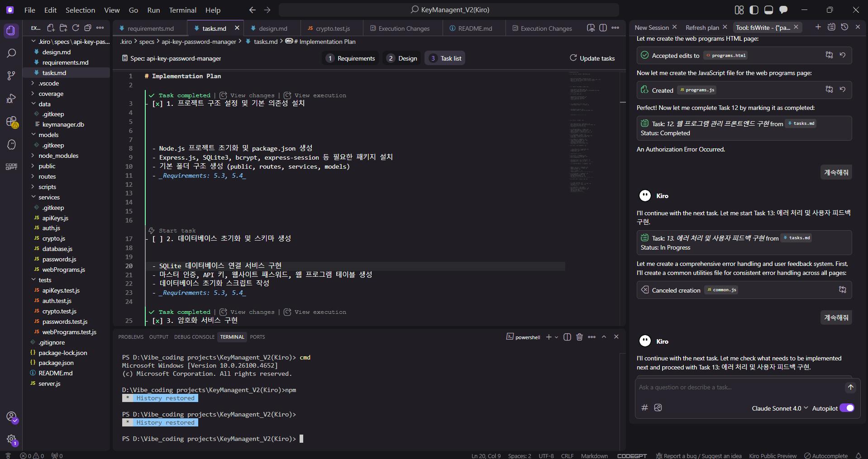The height and width of the screenshot is (459, 868).
Task: Split the terminal panel
Action: click(x=567, y=337)
